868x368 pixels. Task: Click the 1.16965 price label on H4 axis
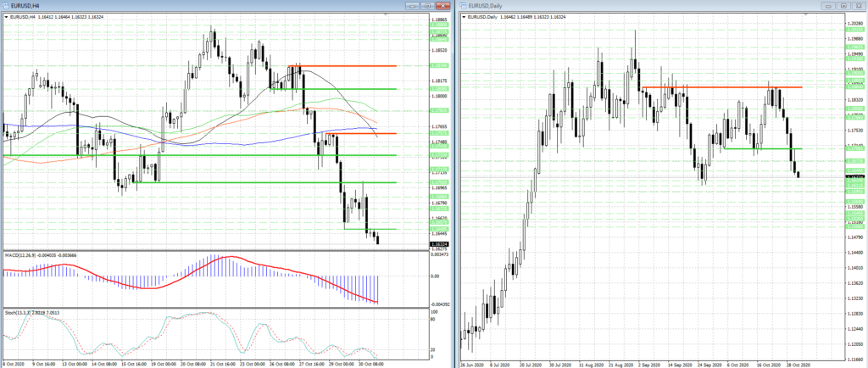(x=439, y=187)
